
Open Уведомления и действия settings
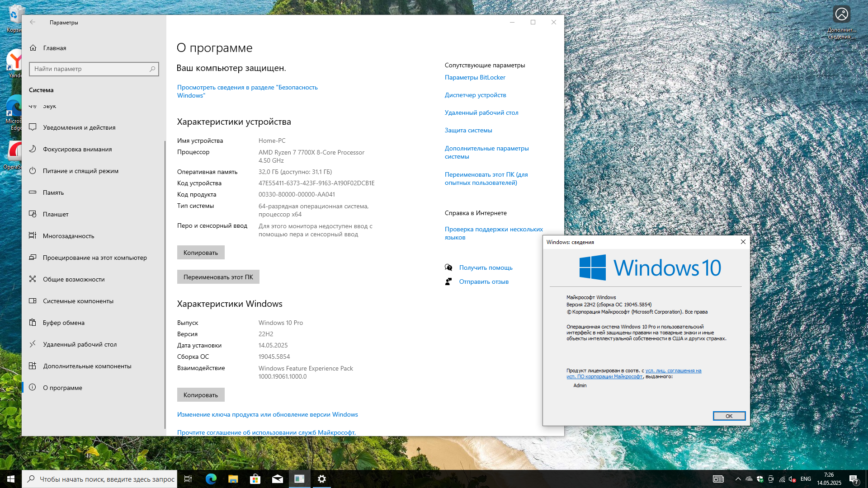coord(79,127)
